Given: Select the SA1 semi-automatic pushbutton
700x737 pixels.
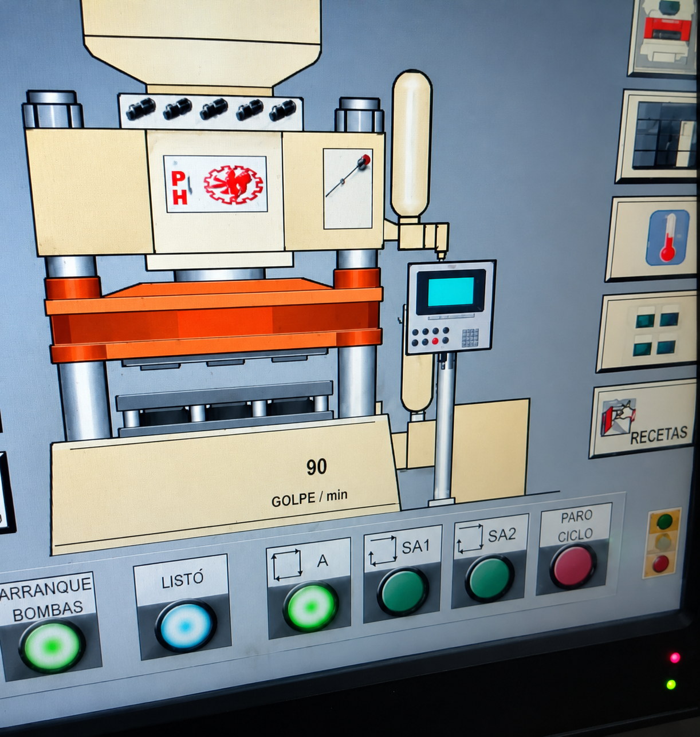Looking at the screenshot, I should tap(403, 591).
